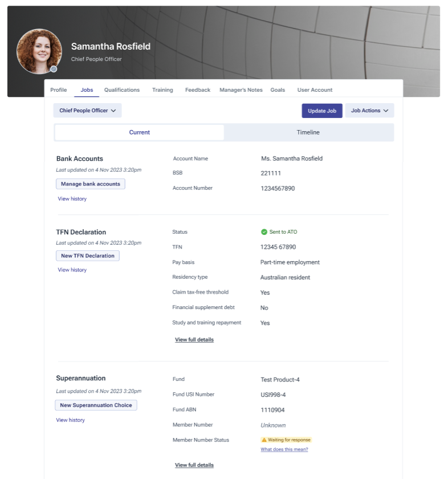
Task: Go to the Qualifications tab
Action: (x=121, y=90)
